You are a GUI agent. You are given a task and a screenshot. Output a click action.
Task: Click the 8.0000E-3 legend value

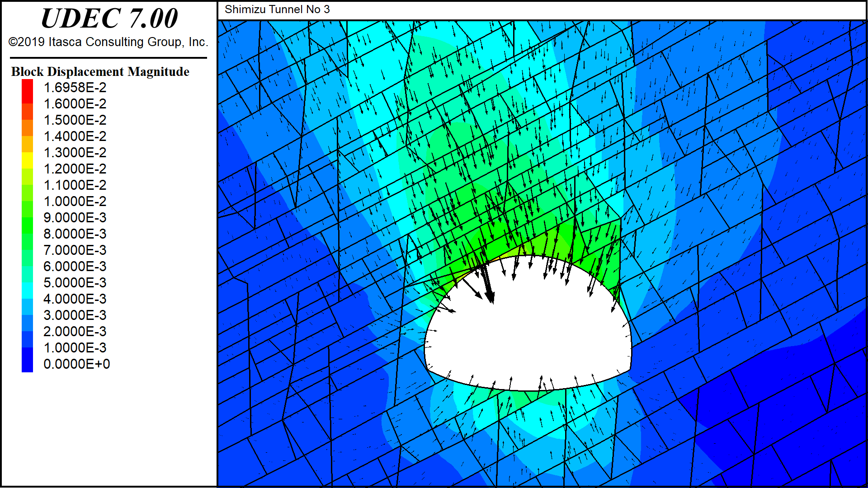[x=75, y=234]
